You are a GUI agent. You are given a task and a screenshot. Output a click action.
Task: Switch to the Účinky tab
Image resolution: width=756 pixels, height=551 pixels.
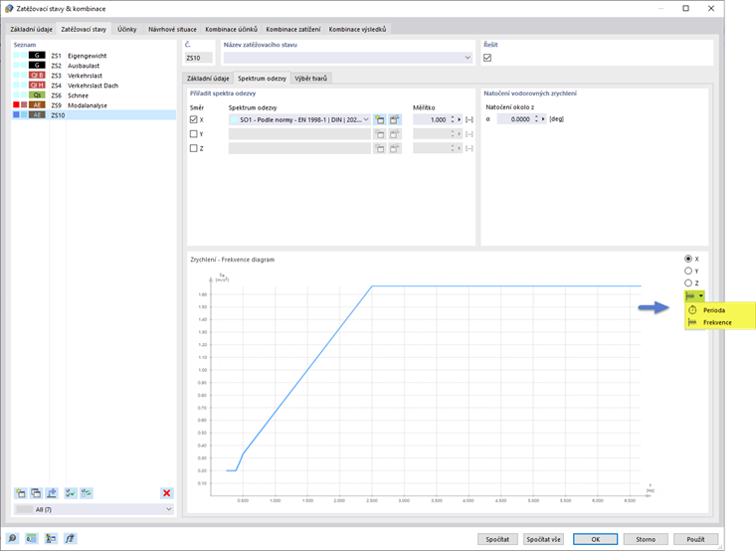127,30
